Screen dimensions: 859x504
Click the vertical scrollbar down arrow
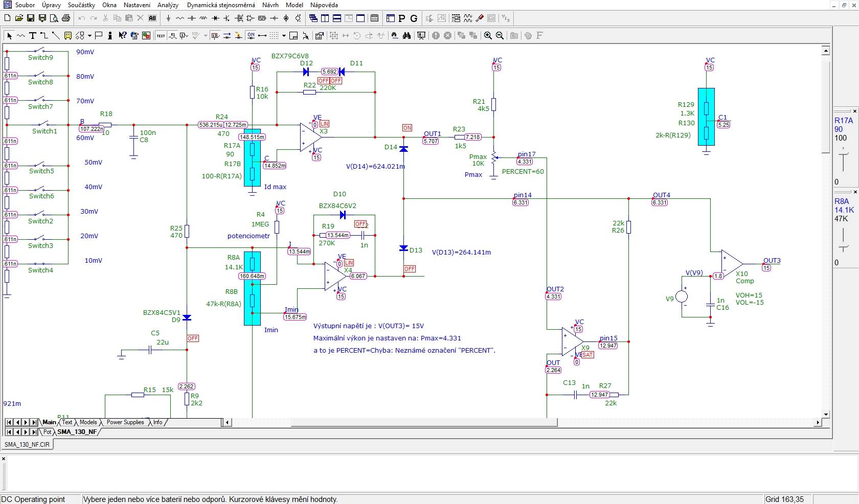(826, 414)
